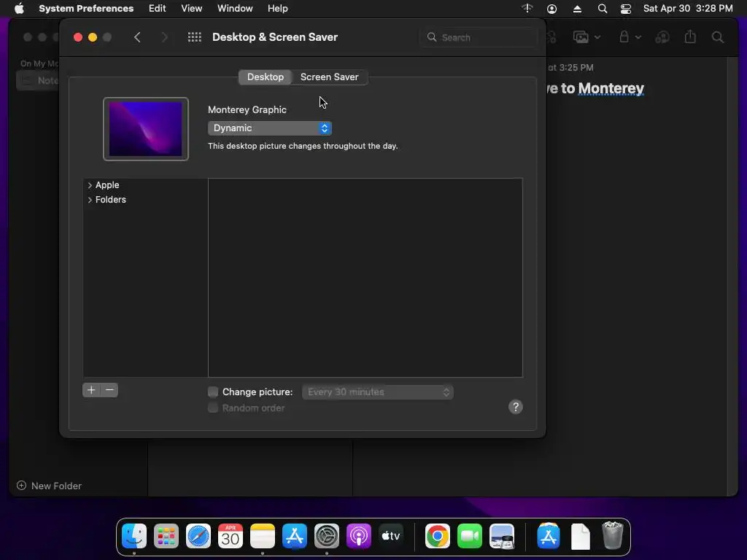Open the help question mark button
The image size is (747, 560).
[x=516, y=407]
